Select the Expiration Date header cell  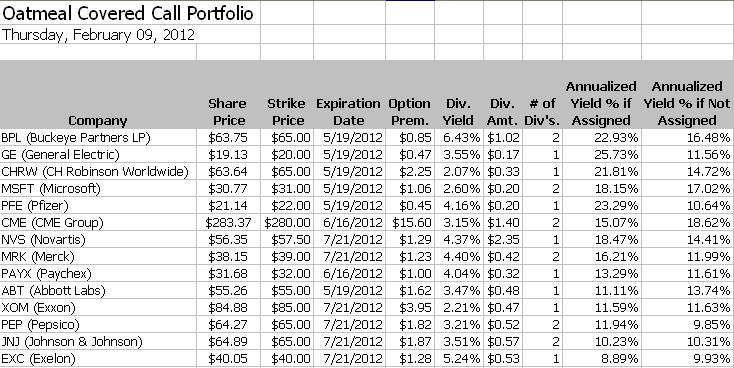tap(349, 112)
